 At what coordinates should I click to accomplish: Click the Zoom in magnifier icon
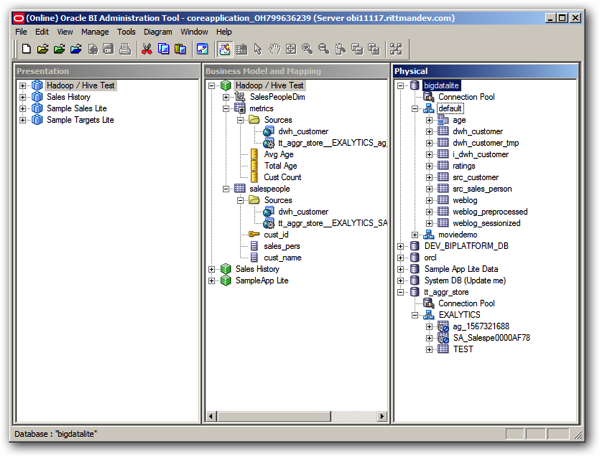[307, 49]
